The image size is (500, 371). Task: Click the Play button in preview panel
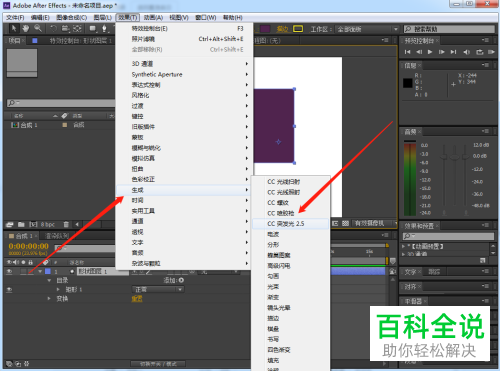(x=430, y=52)
